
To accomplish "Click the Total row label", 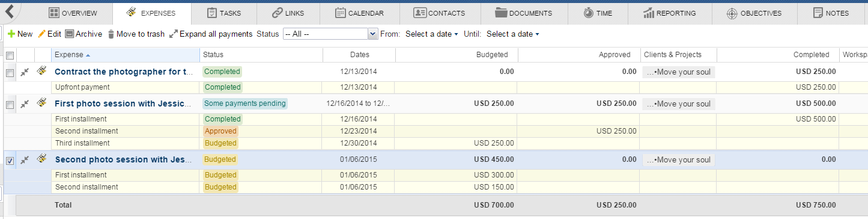I will coord(63,205).
